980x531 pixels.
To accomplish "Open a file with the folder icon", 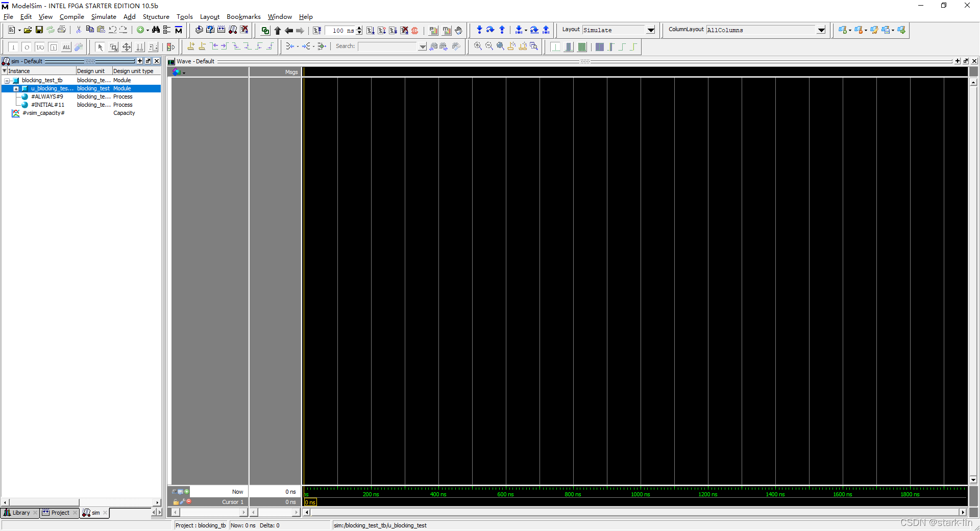I will pyautogui.click(x=28, y=30).
